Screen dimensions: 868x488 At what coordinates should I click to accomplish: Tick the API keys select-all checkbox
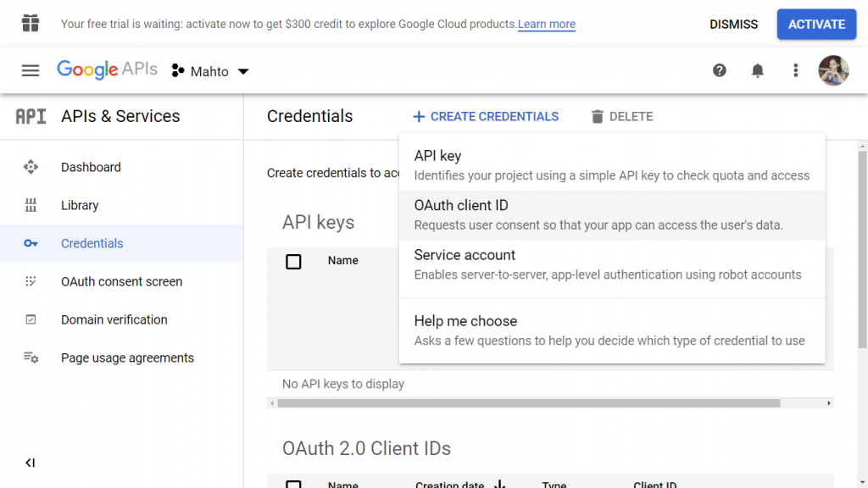pyautogui.click(x=293, y=261)
